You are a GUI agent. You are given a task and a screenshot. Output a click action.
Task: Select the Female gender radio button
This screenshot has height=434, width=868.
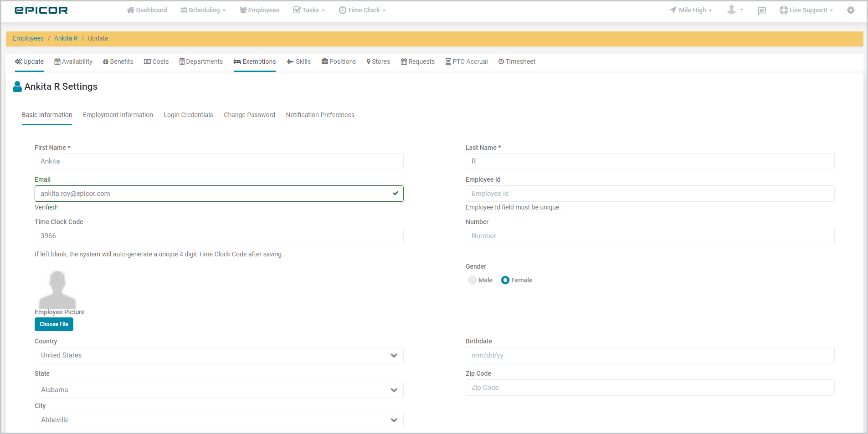click(505, 280)
